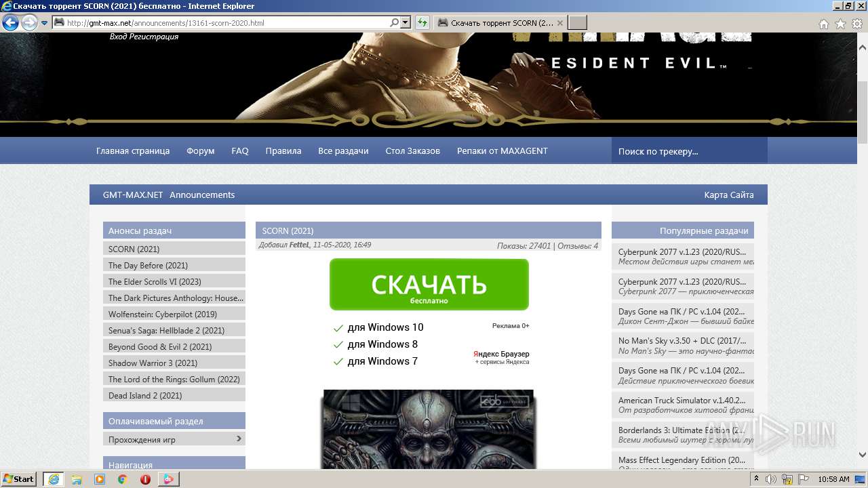Click the GMT-MAX.NET breadcrumb link
Image resolution: width=868 pixels, height=488 pixels.
[133, 195]
